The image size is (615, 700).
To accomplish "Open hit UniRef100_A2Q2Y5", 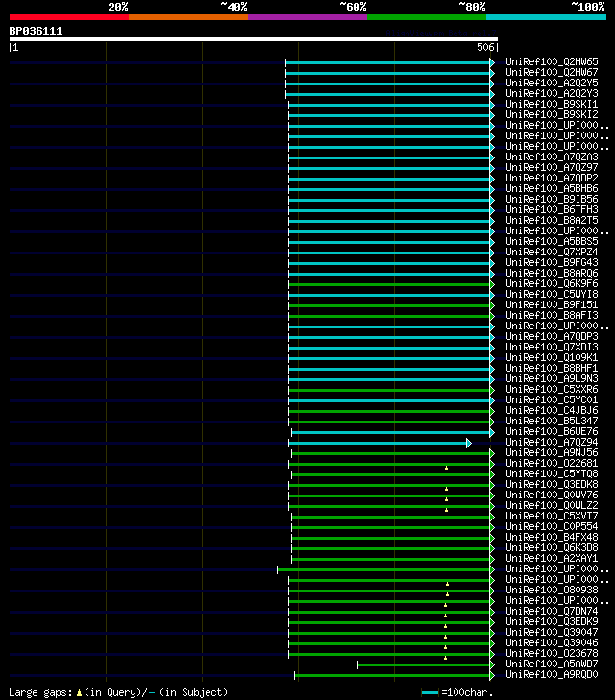I will pyautogui.click(x=552, y=83).
